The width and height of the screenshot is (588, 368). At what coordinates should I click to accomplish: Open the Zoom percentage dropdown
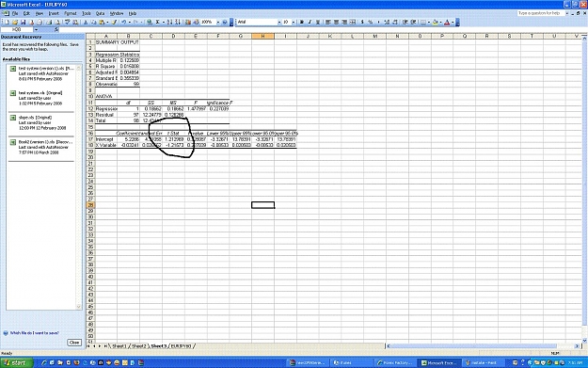coord(218,23)
